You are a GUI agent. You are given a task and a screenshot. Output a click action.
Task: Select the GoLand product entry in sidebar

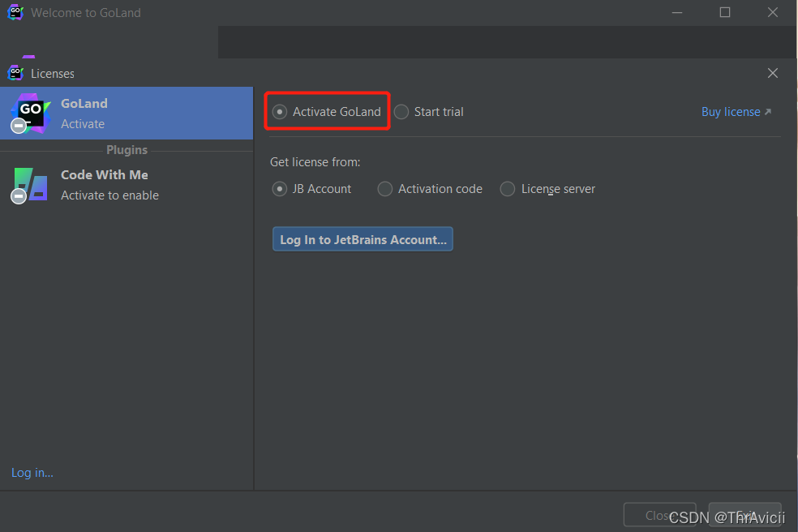(x=127, y=113)
